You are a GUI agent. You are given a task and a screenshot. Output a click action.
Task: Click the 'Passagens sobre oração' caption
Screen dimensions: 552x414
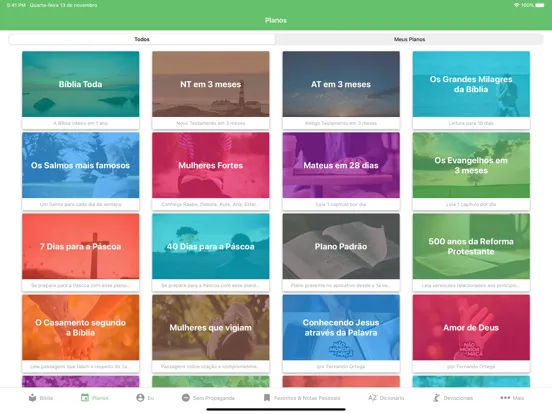point(211,366)
